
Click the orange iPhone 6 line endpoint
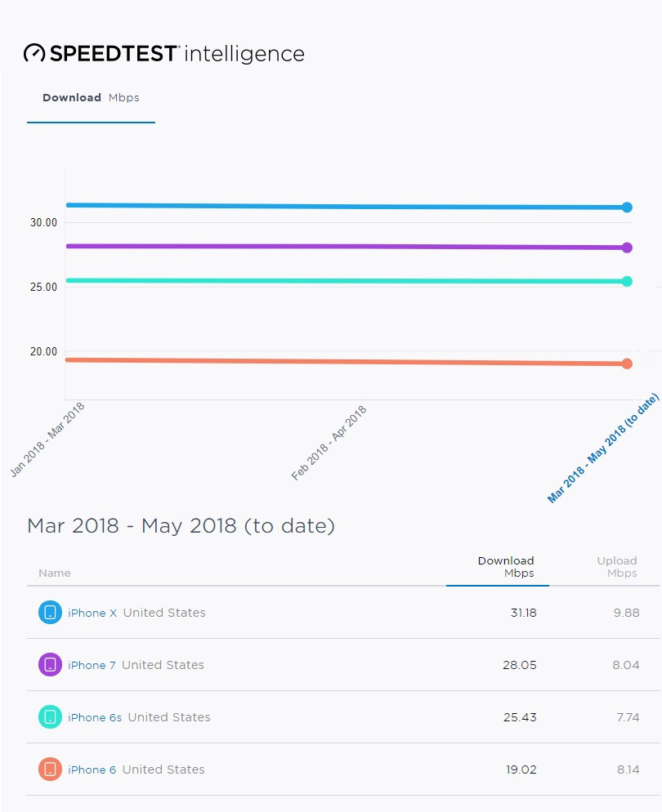(x=627, y=364)
